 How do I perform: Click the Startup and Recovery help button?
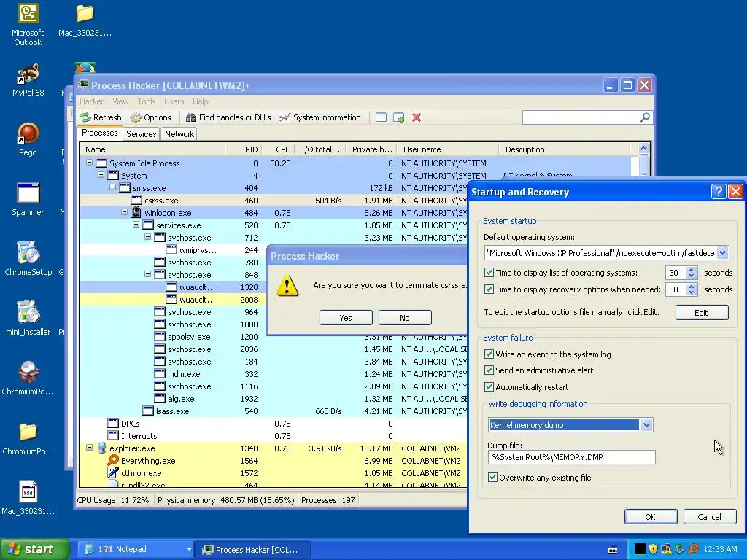click(718, 192)
